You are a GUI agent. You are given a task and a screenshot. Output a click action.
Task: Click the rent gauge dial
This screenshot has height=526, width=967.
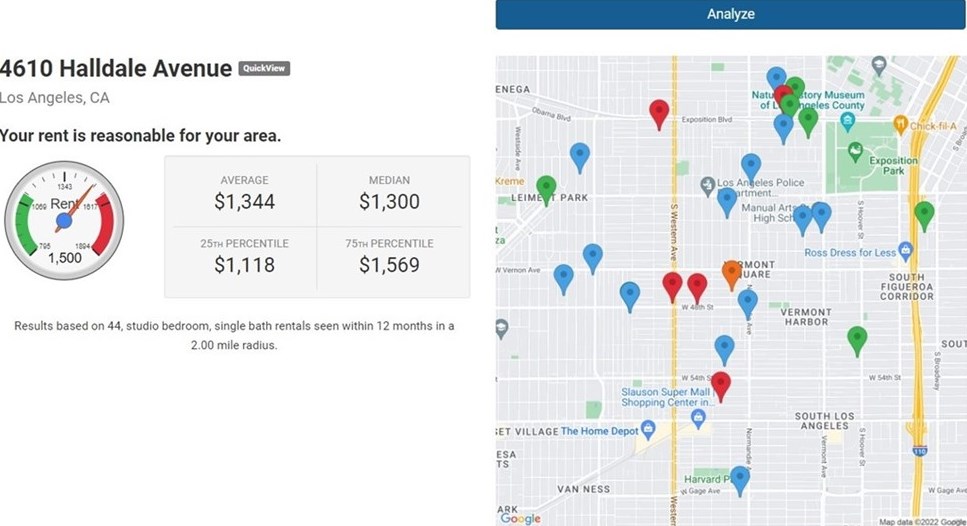click(x=64, y=220)
